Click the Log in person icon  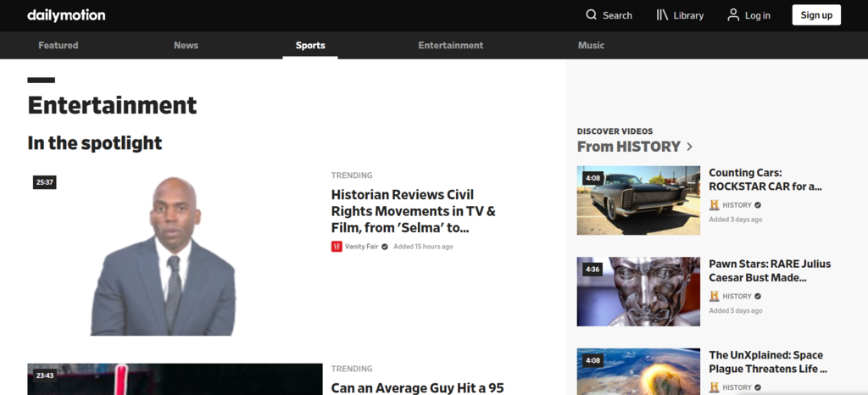tap(733, 15)
